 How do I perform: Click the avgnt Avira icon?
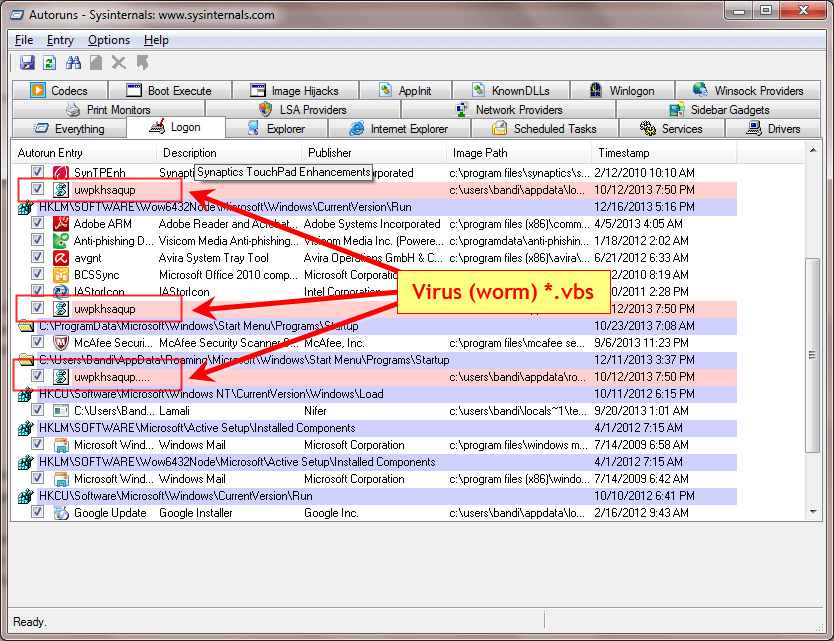[x=61, y=257]
